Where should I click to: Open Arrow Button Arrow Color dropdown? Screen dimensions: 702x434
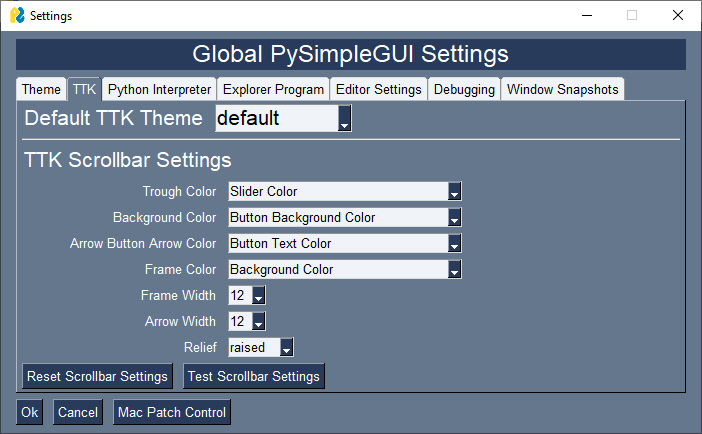[x=454, y=243]
